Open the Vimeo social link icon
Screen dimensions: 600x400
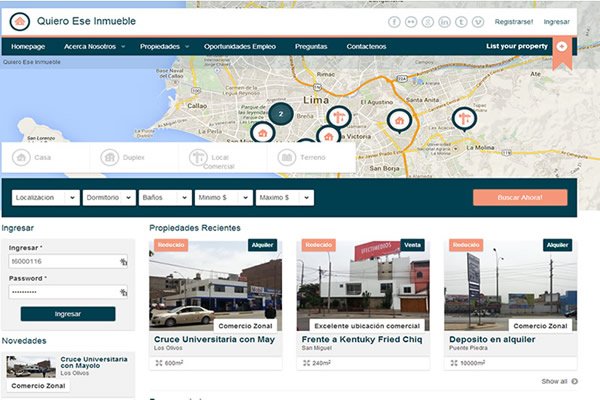[x=478, y=21]
